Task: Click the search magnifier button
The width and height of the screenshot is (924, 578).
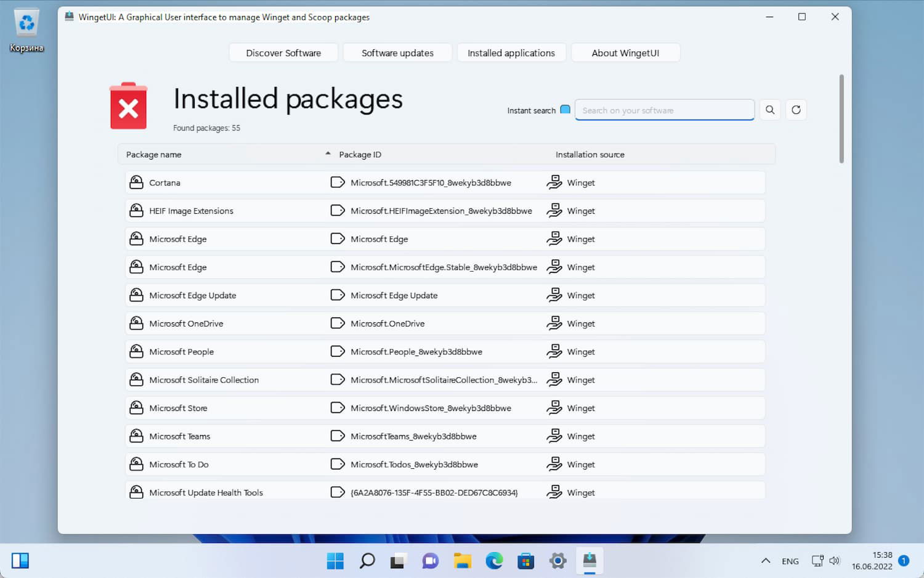Action: [770, 110]
